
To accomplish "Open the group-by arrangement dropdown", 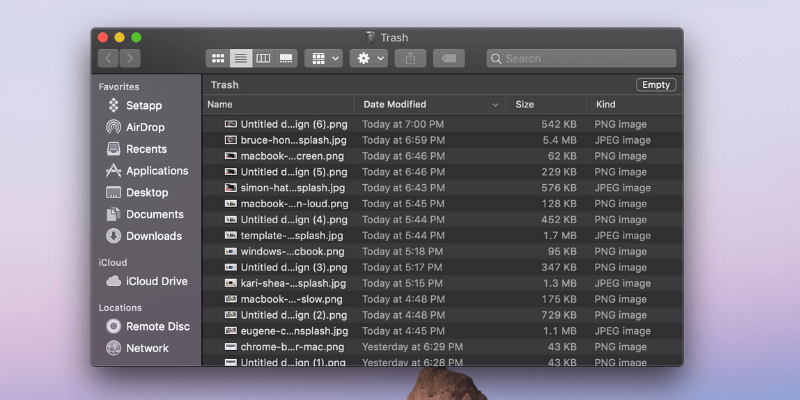I will pyautogui.click(x=323, y=58).
